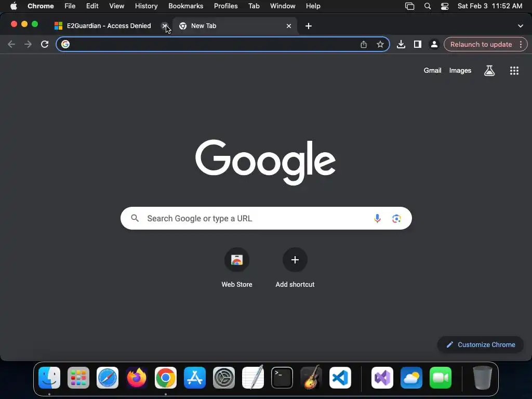
Task: Open Spotlight search in the menu bar
Action: (x=428, y=6)
